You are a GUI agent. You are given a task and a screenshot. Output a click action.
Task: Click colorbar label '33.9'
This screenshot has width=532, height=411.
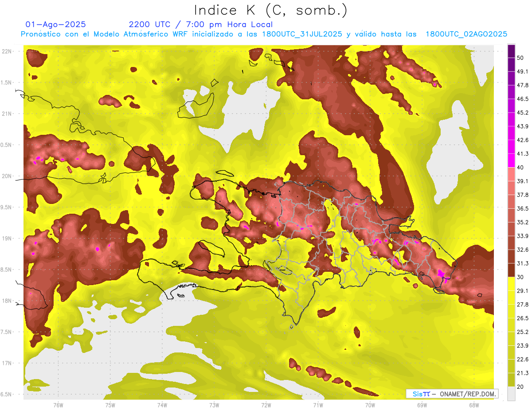(x=523, y=236)
